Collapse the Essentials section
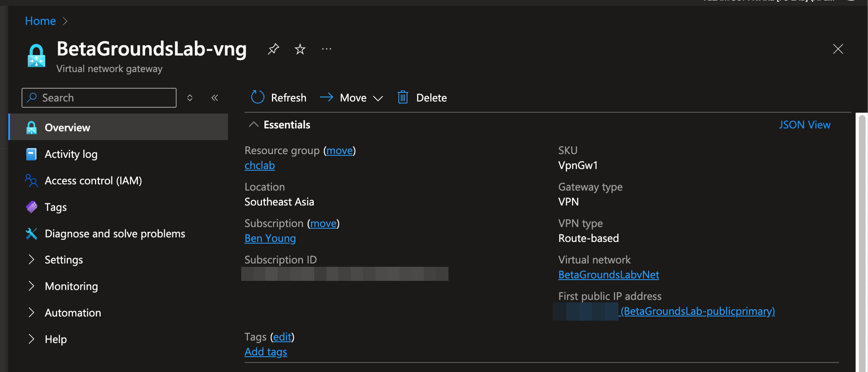The width and height of the screenshot is (868, 372). click(254, 124)
